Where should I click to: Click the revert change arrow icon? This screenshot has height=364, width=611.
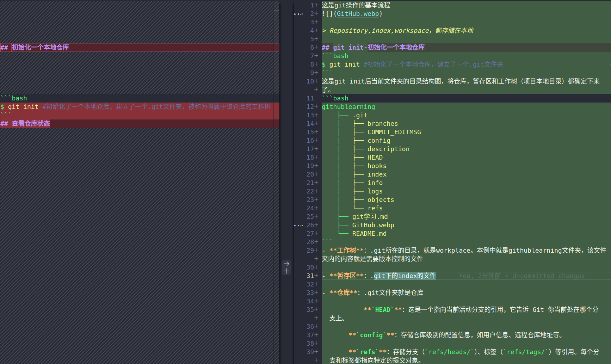tap(286, 264)
